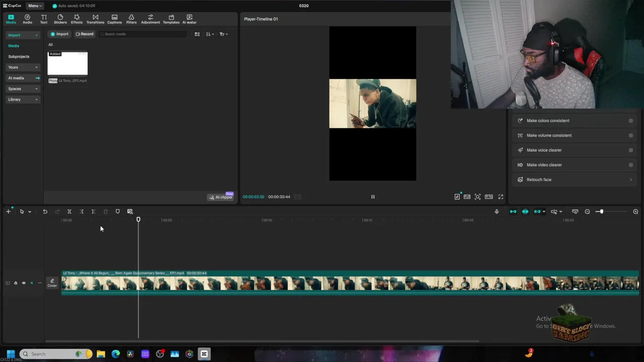Expand the Yours section
Viewport: 644px width, 362px height.
23,67
